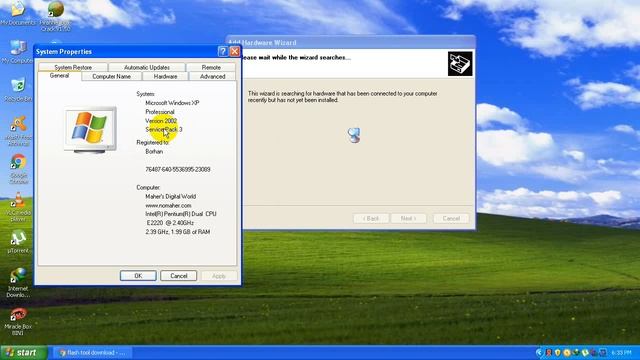Click the "www.nomaher.com" text
The image size is (640, 360).
(x=168, y=205)
